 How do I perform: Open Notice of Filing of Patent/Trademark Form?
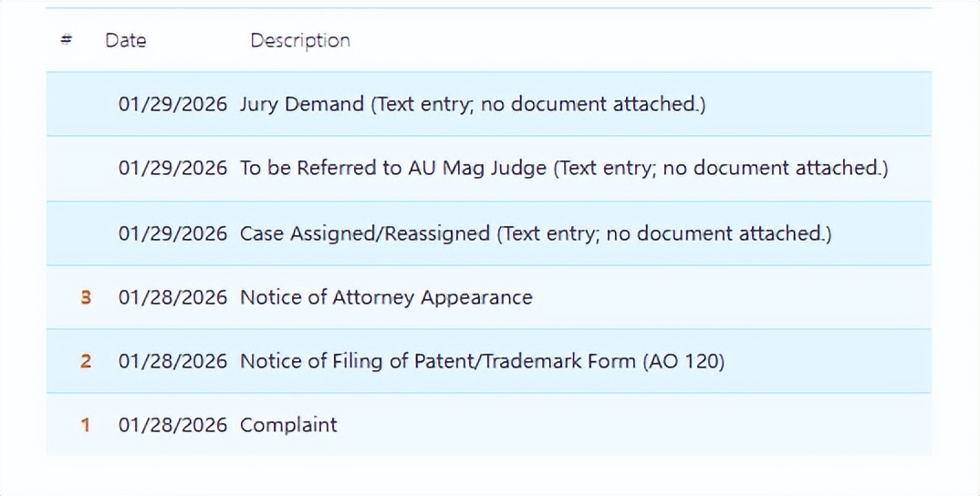tap(482, 361)
